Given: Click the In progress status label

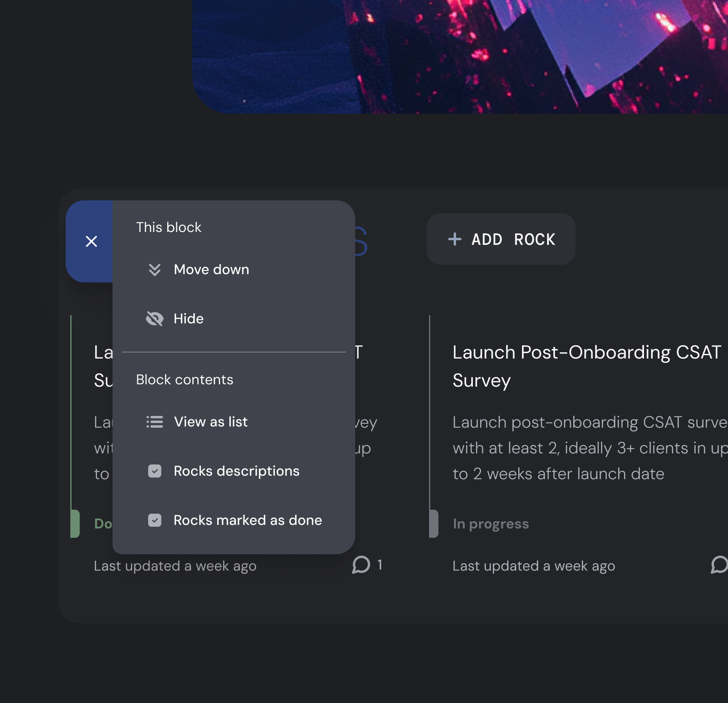Looking at the screenshot, I should [x=491, y=523].
